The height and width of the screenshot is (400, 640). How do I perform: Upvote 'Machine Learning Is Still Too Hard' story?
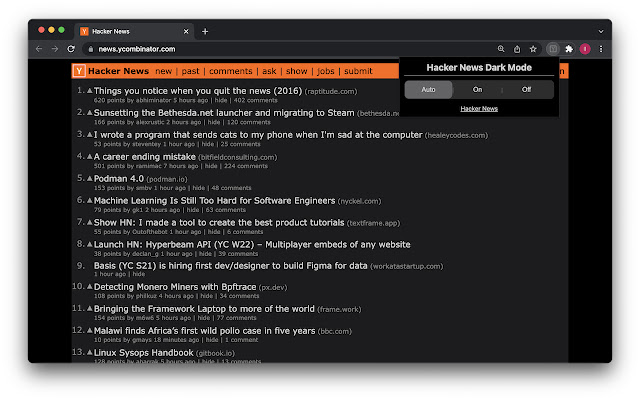pos(89,200)
